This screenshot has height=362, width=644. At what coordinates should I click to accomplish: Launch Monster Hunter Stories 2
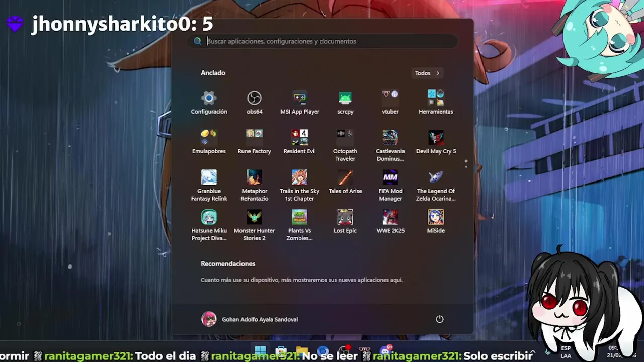pos(254,225)
